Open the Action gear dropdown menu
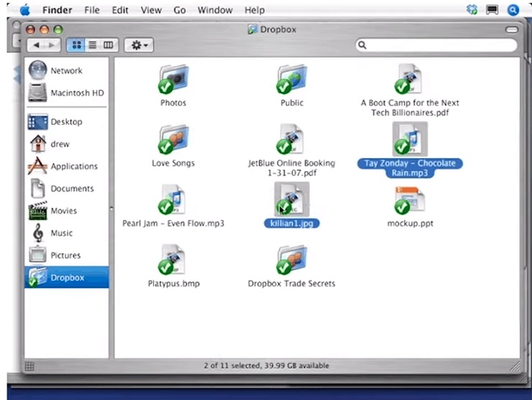This screenshot has height=400, width=532. click(139, 45)
